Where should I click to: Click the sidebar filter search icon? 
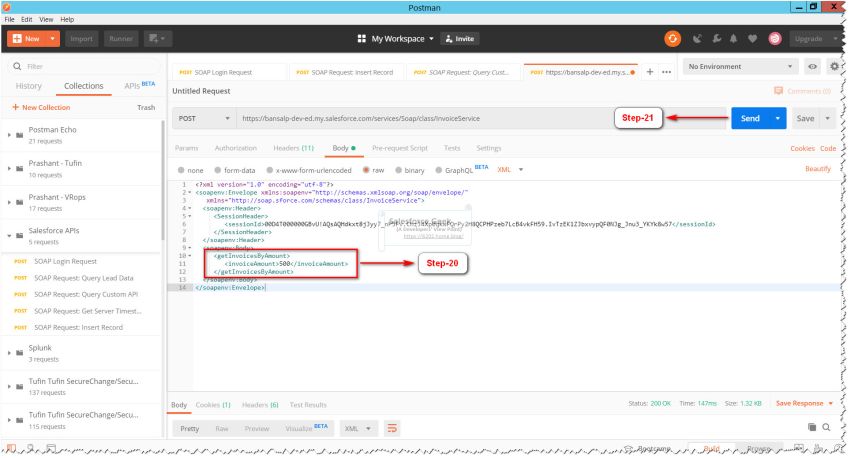(17, 66)
